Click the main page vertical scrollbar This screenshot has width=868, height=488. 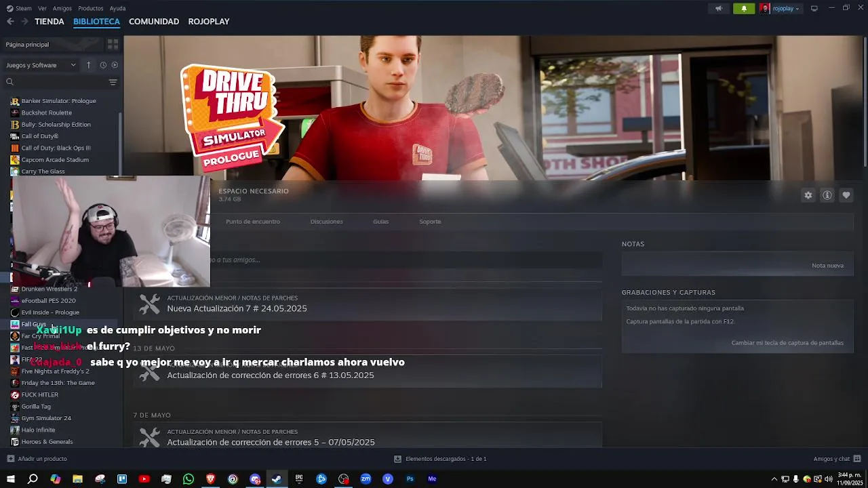pyautogui.click(x=865, y=102)
